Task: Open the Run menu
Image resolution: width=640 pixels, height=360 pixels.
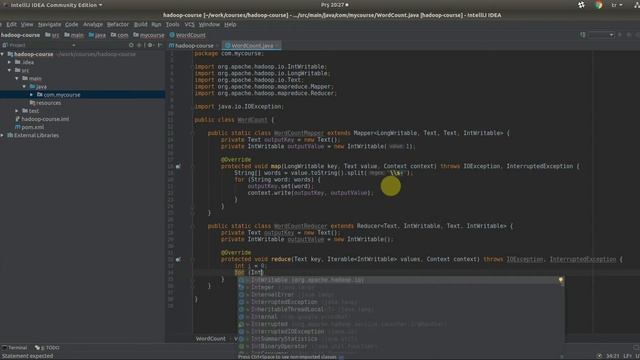Action: click(x=156, y=24)
